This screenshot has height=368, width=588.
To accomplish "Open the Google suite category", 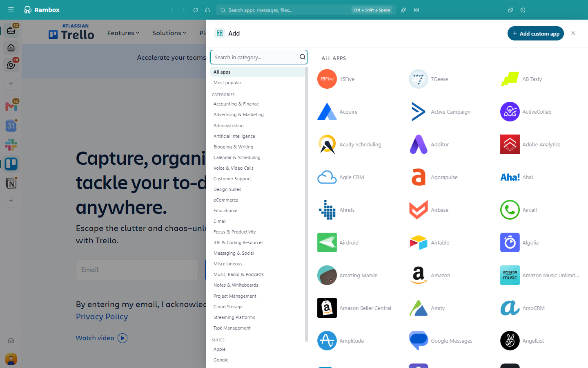I will [x=257, y=360].
